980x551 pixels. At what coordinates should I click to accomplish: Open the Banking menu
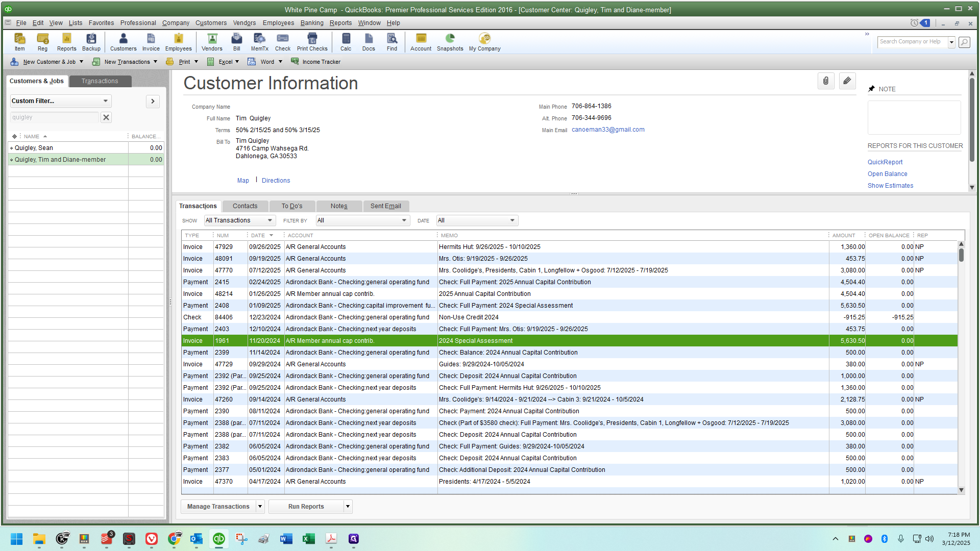click(312, 23)
